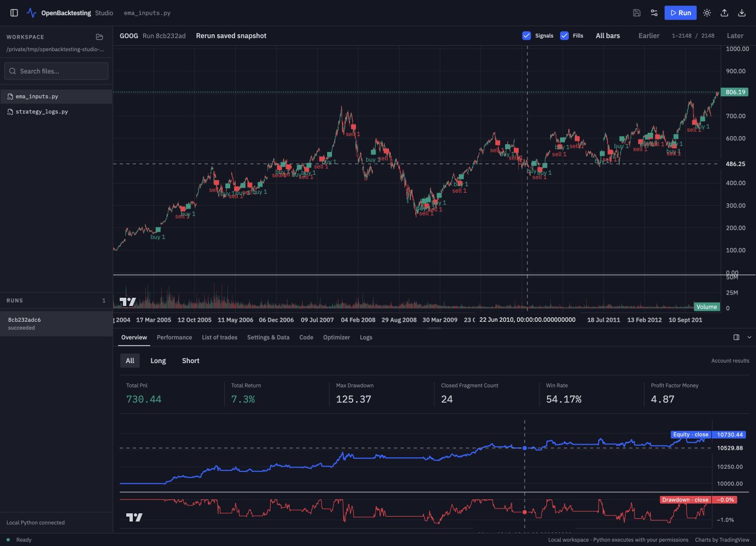Open workspace folder icon
Image resolution: width=756 pixels, height=546 pixels.
[x=100, y=37]
